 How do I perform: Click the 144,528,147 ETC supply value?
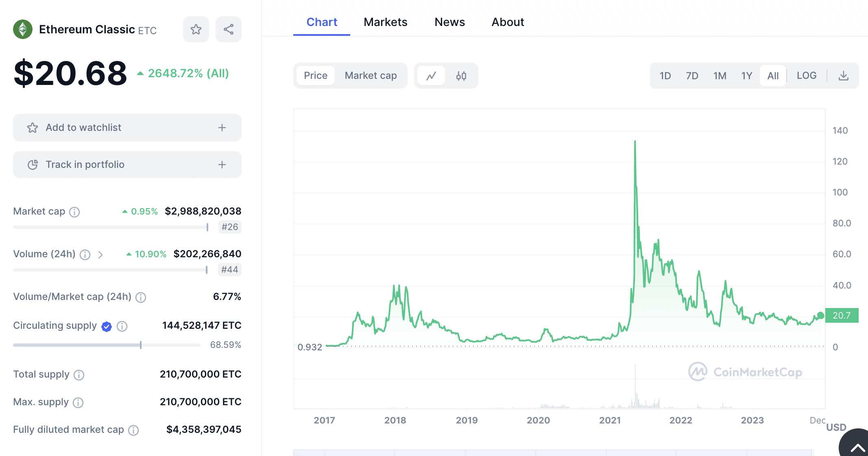coord(202,326)
